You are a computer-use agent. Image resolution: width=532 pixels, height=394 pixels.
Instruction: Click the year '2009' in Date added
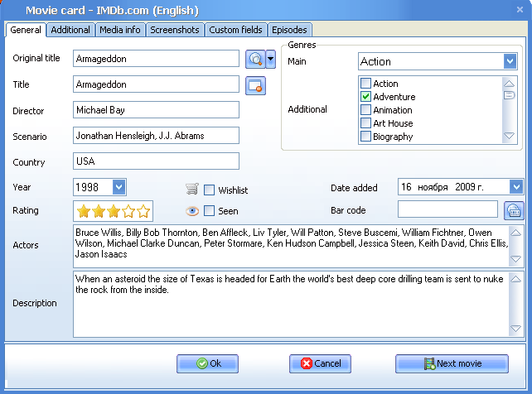[x=465, y=187]
